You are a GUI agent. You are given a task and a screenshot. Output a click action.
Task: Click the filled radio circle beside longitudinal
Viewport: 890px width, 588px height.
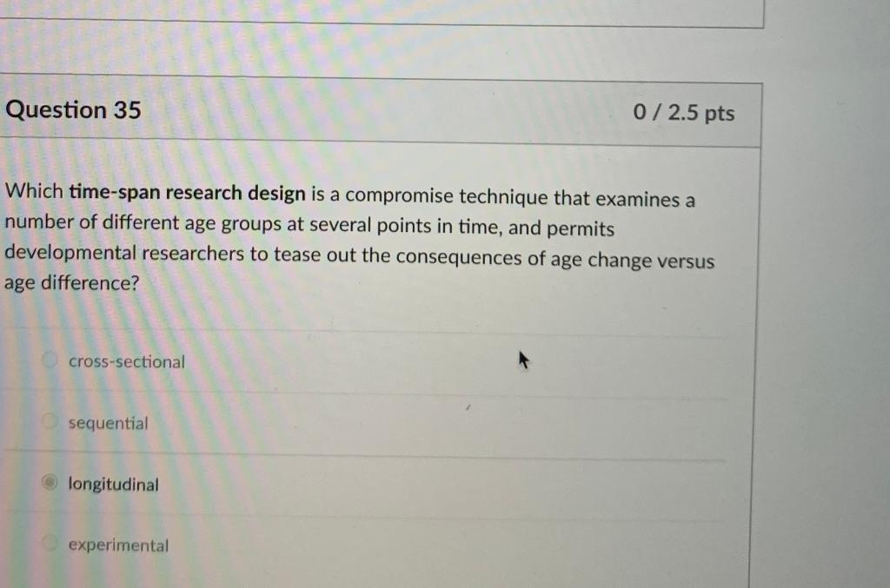(x=50, y=483)
